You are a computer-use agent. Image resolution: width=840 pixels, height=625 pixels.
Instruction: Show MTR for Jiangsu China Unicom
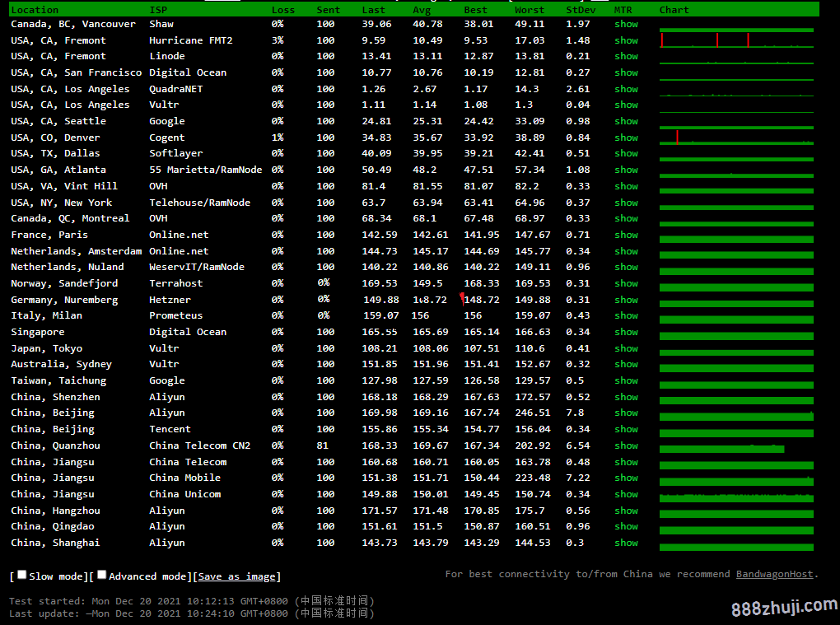(626, 494)
